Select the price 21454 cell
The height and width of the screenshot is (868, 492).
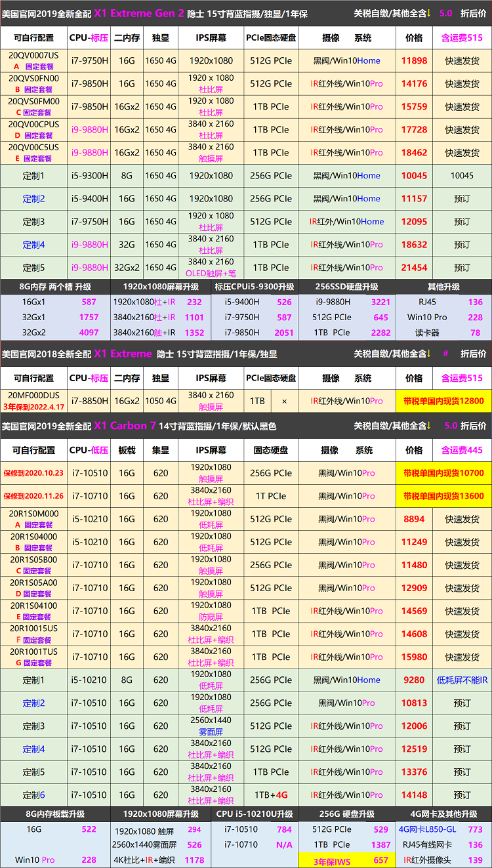[414, 268]
